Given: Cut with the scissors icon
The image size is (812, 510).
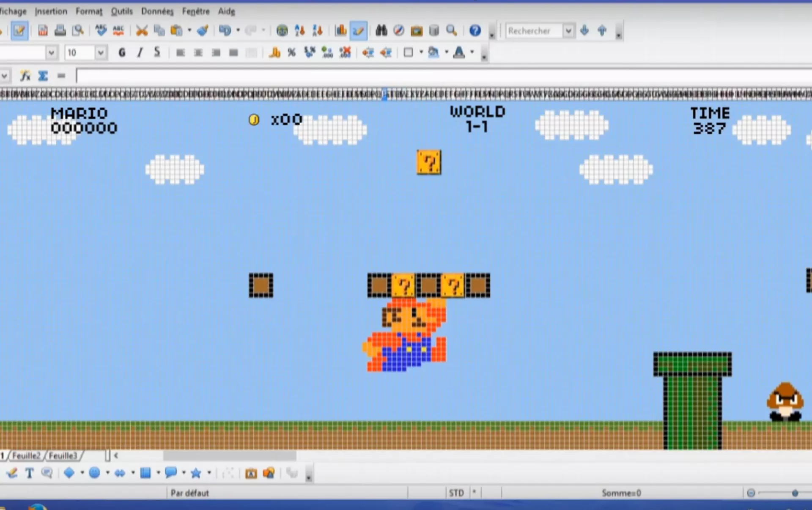Looking at the screenshot, I should (142, 30).
